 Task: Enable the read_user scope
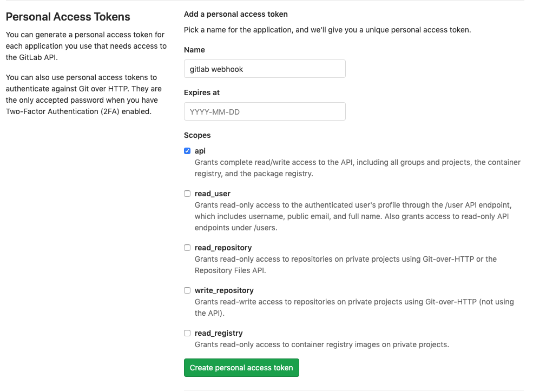point(187,193)
